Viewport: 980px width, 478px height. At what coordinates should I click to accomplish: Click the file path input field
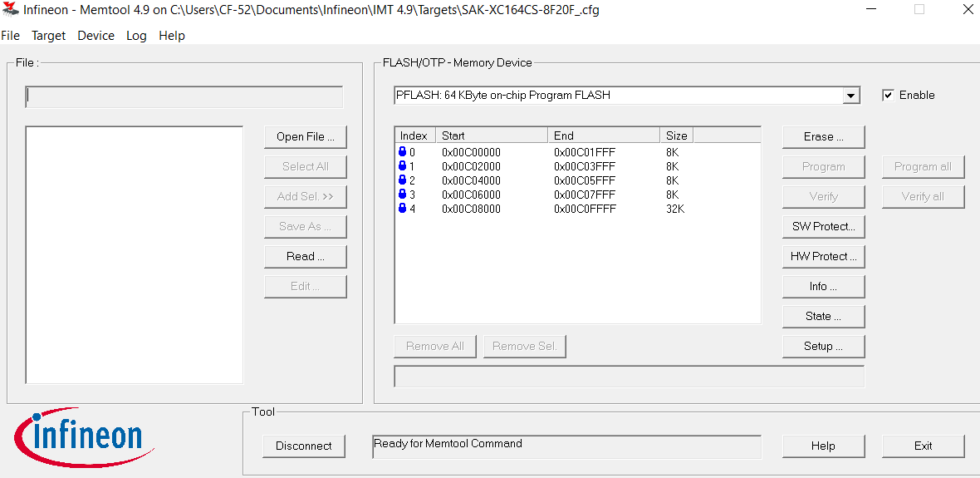(184, 97)
